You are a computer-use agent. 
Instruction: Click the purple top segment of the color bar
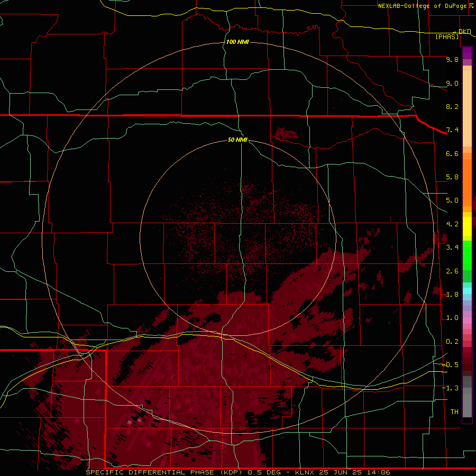pyautogui.click(x=467, y=53)
